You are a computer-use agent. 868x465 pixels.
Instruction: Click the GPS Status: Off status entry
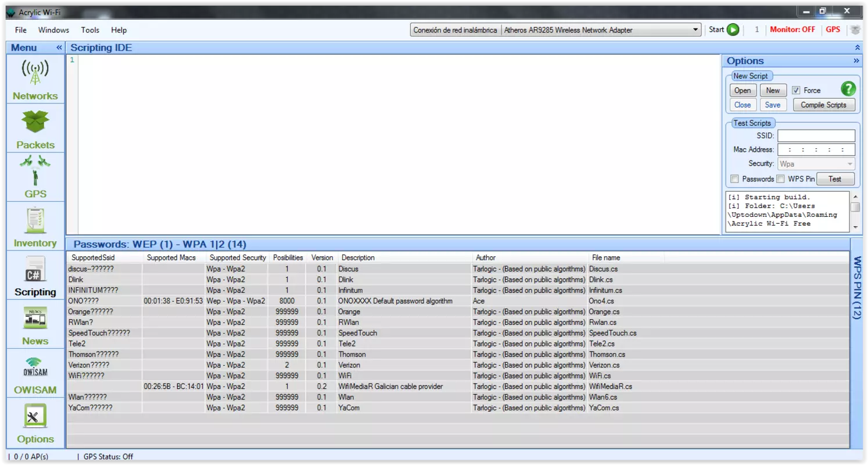[108, 457]
